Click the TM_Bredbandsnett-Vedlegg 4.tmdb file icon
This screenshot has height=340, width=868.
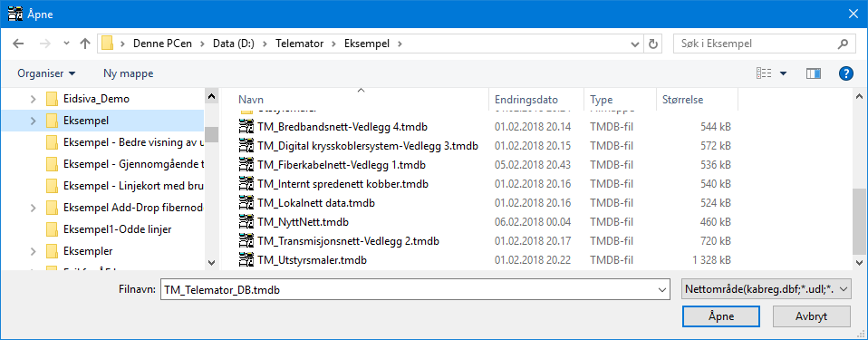[246, 127]
